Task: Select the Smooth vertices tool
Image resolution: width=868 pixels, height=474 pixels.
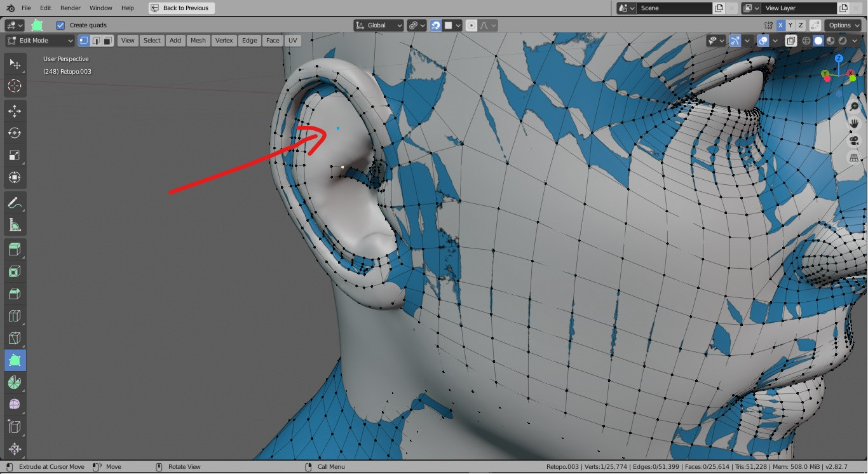Action: [15, 404]
